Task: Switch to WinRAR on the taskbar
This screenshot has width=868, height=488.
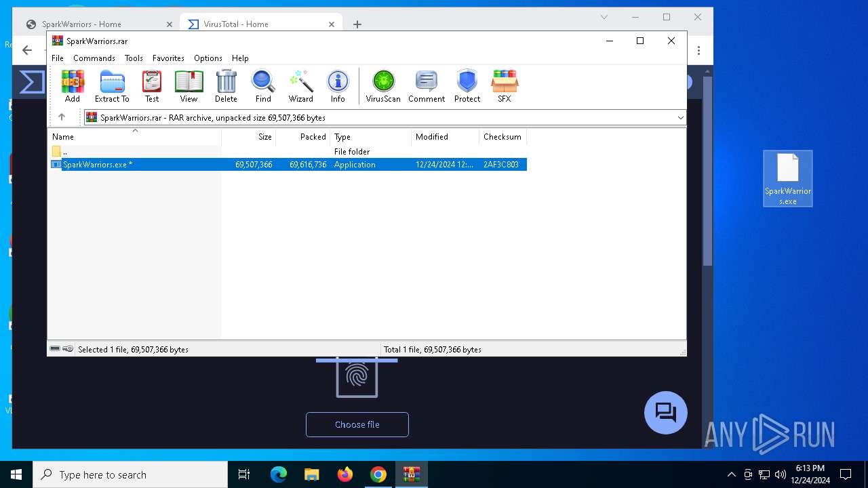Action: pyautogui.click(x=412, y=474)
